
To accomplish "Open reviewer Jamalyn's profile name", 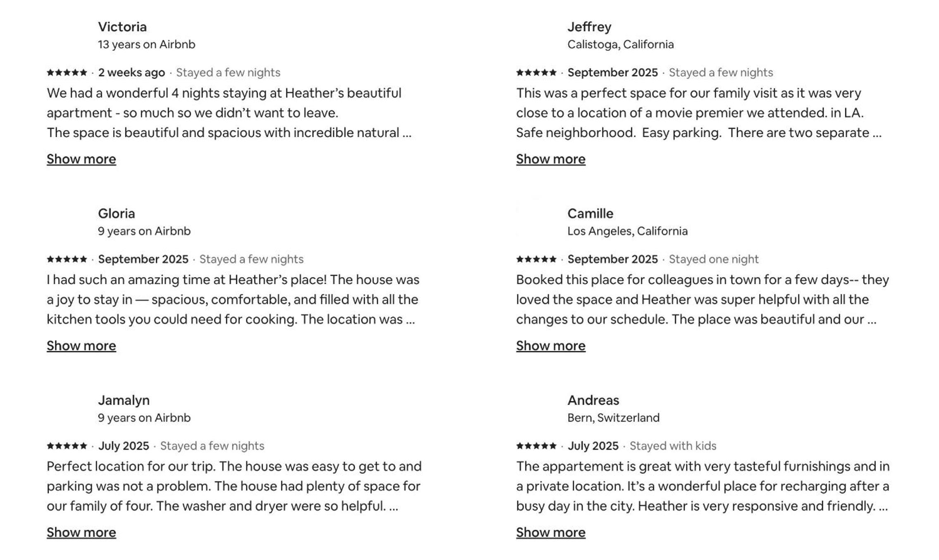I will pyautogui.click(x=124, y=400).
